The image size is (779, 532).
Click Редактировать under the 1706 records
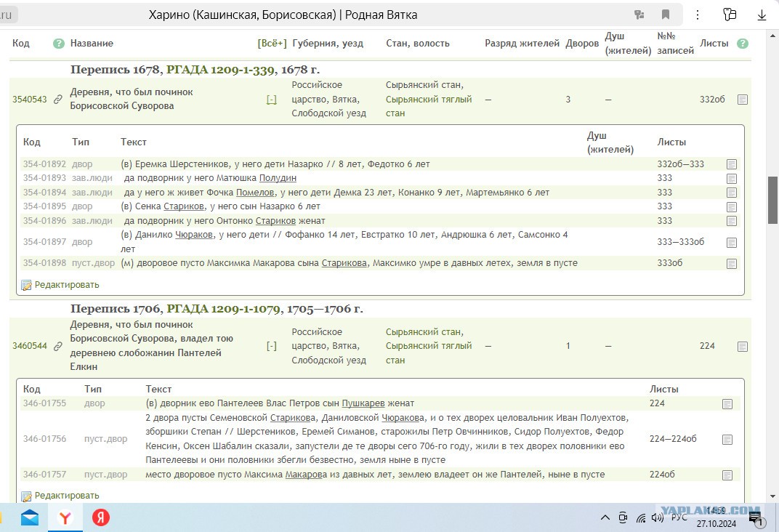pyautogui.click(x=67, y=496)
